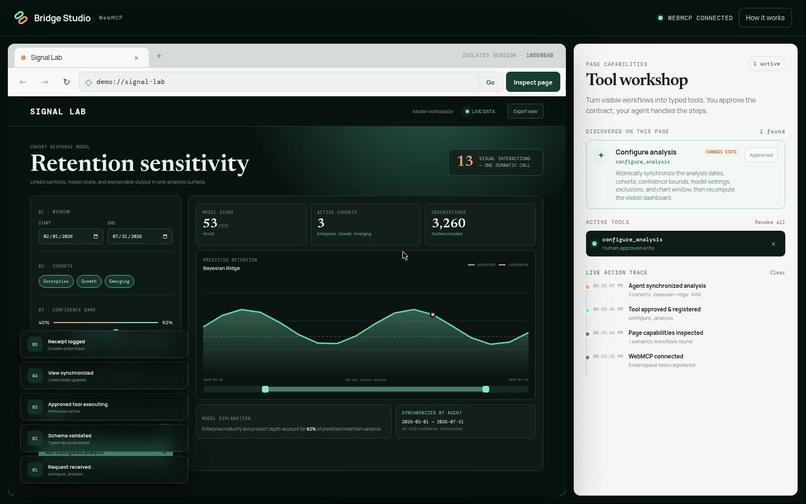
Task: Click the start date field 02/01/2026
Action: 71,237
